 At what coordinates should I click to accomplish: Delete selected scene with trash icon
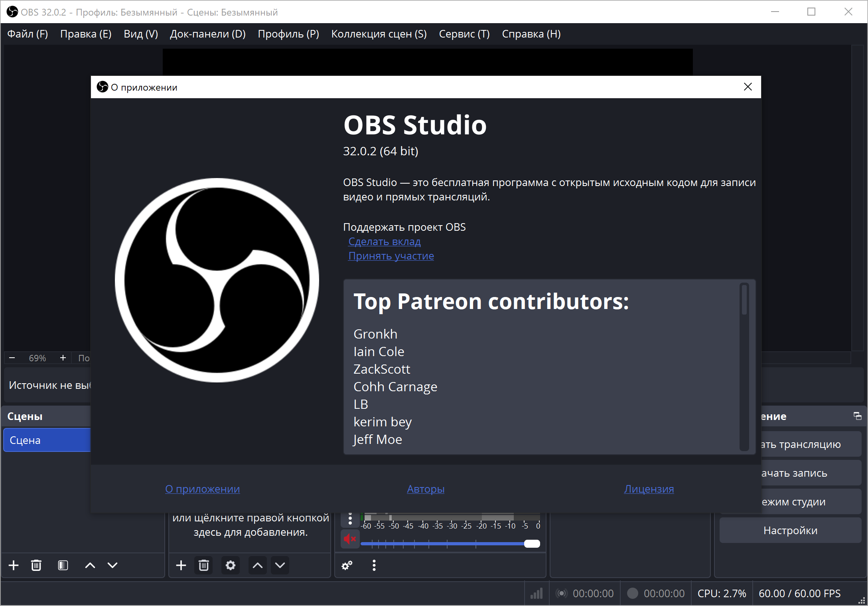pos(36,565)
